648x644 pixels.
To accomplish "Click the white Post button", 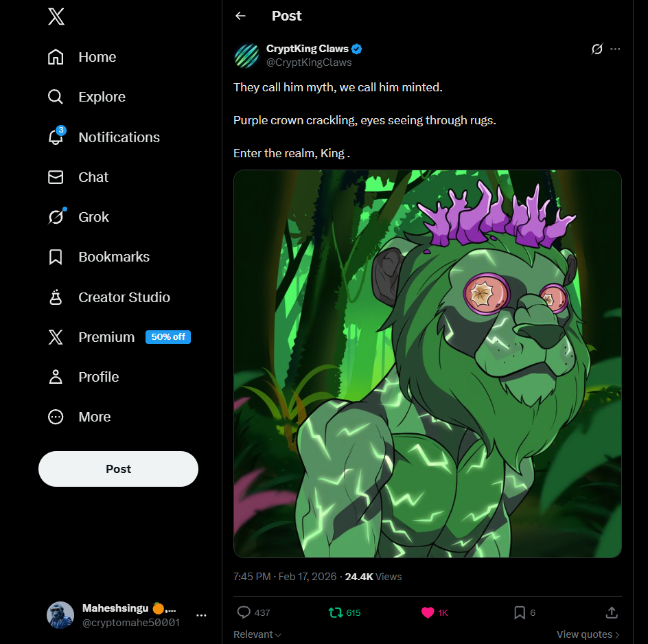I will pos(118,469).
